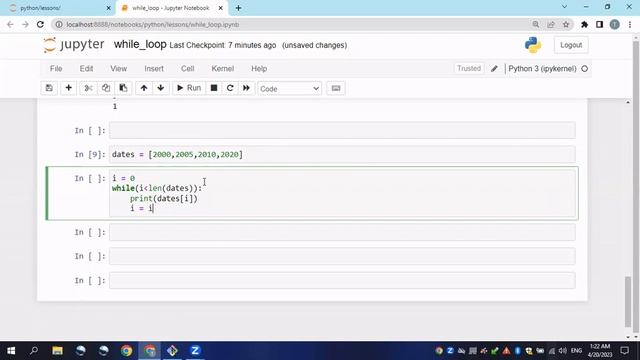Insert a cell below with the plus icon
The width and height of the screenshot is (640, 360).
(69, 88)
